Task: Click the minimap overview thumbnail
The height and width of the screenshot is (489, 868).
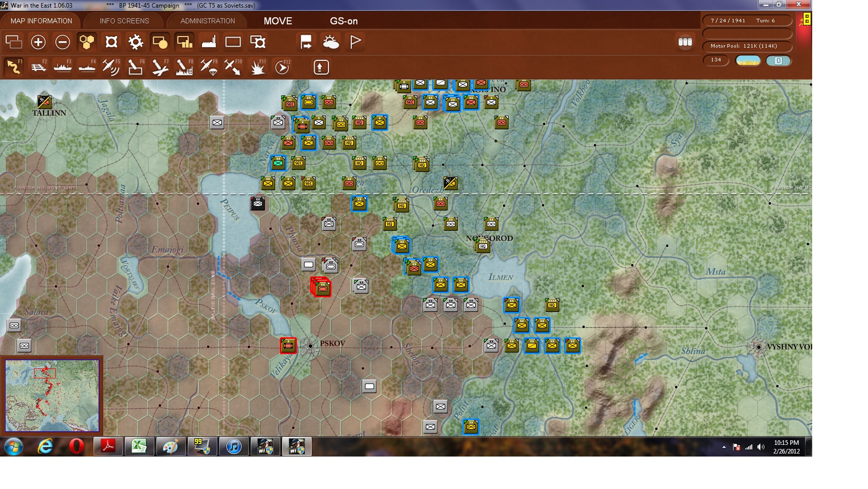Action: pos(52,396)
